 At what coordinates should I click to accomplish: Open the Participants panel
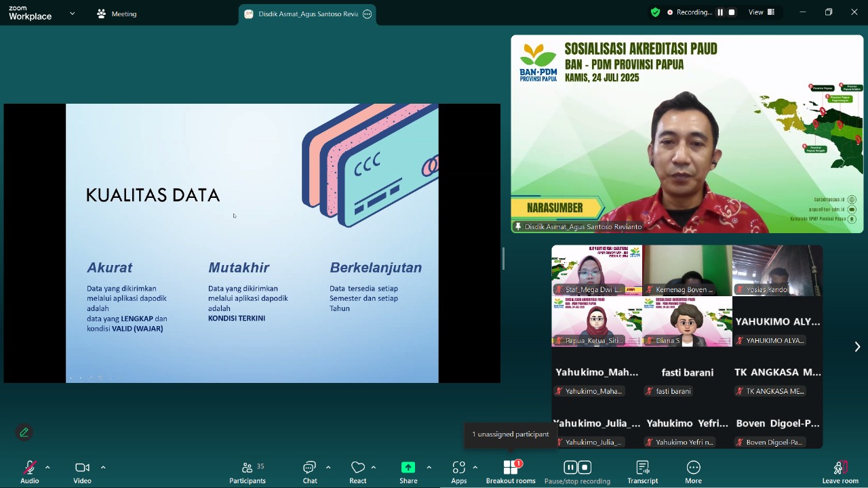[x=248, y=472]
